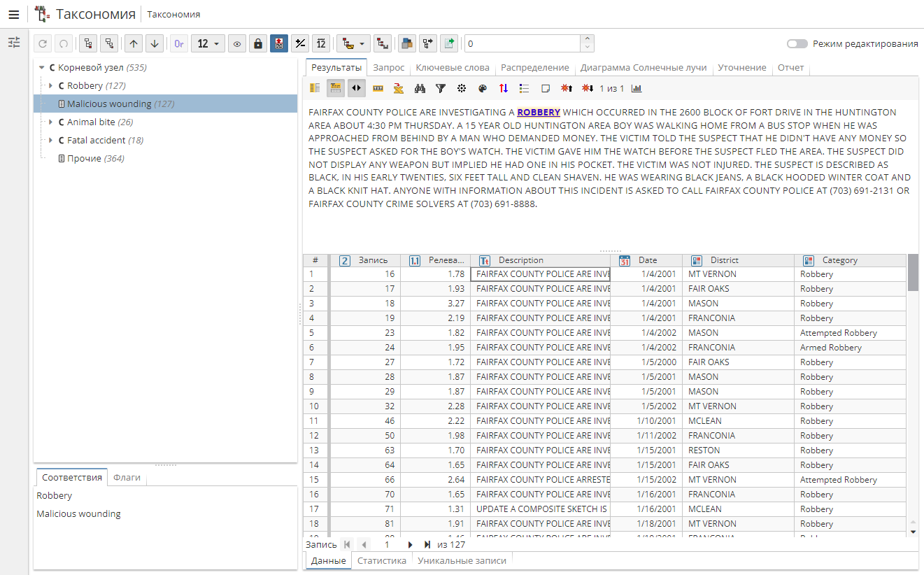Open the 'Диаграмма Солнечные лучи' tab

pyautogui.click(x=644, y=68)
